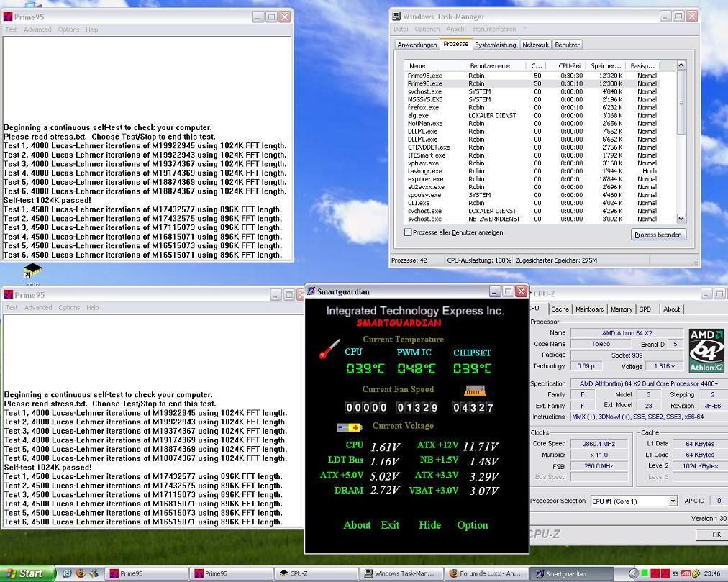Switch to Cache tab in CPU-Z

click(x=560, y=309)
